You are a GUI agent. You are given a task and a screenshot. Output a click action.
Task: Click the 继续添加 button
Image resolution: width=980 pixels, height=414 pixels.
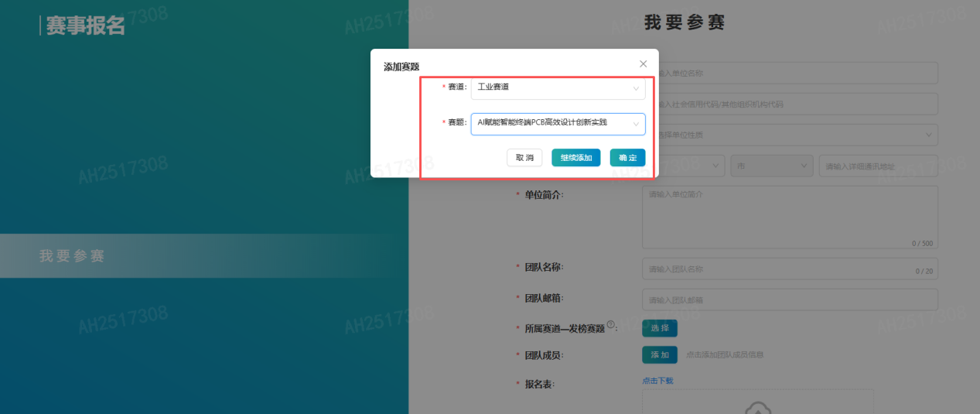click(576, 157)
